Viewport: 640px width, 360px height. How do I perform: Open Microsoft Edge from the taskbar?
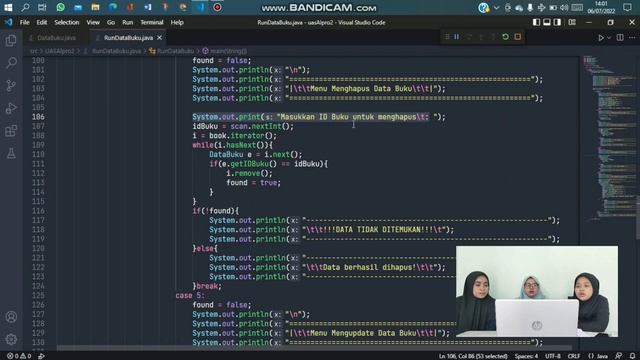click(113, 7)
